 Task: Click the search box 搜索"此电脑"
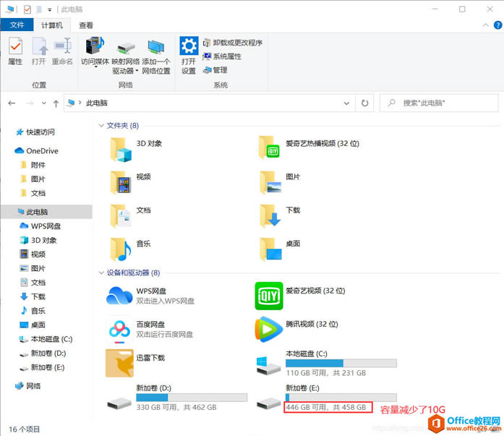coord(439,103)
